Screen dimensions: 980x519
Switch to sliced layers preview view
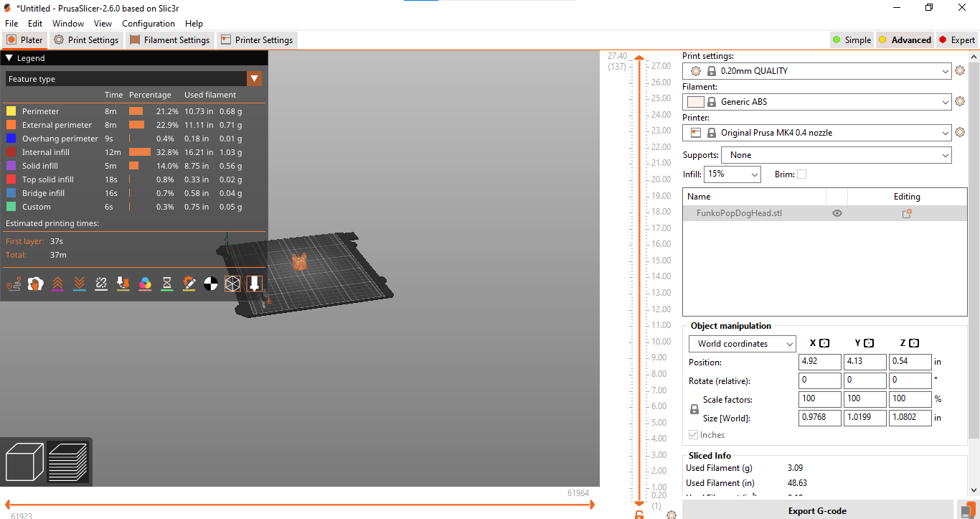tap(67, 462)
